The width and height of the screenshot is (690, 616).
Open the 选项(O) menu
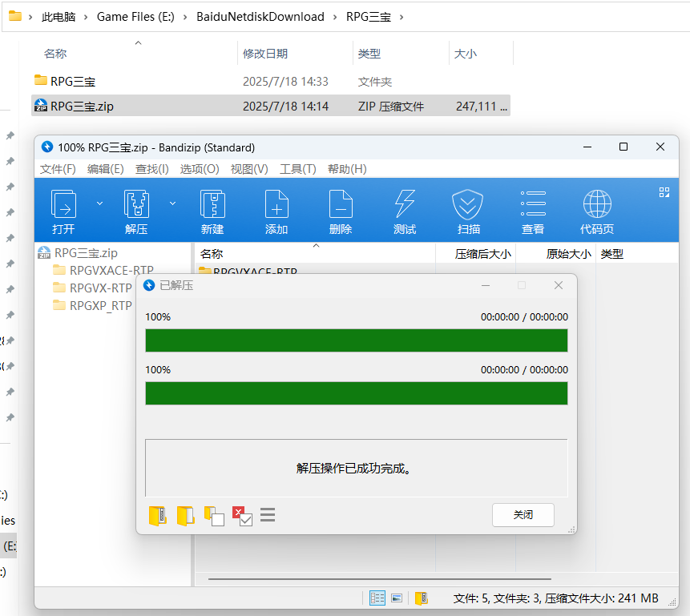click(200, 169)
